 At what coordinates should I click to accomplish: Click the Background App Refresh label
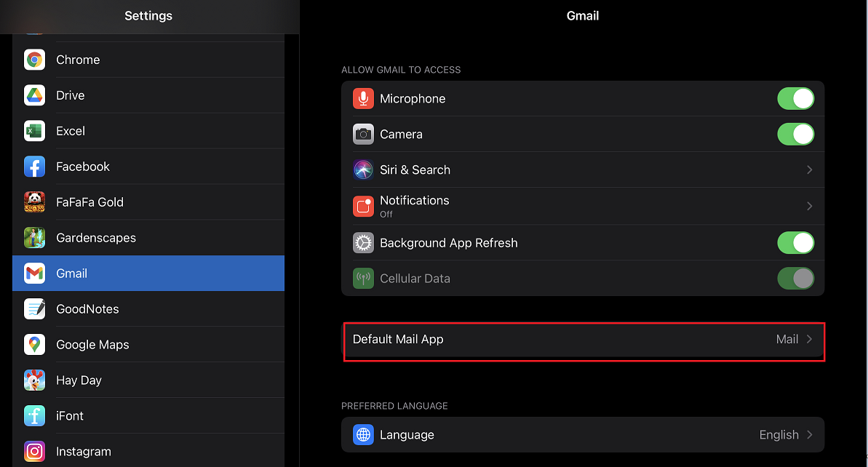point(448,244)
